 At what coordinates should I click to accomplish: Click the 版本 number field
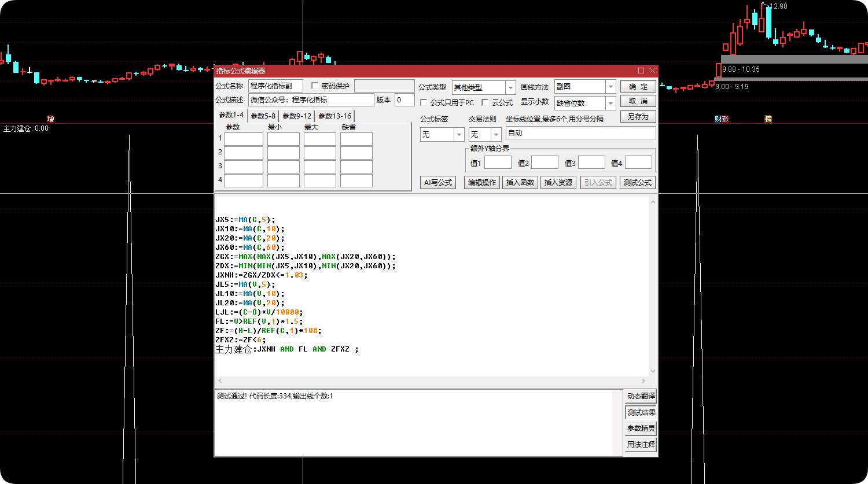(404, 99)
